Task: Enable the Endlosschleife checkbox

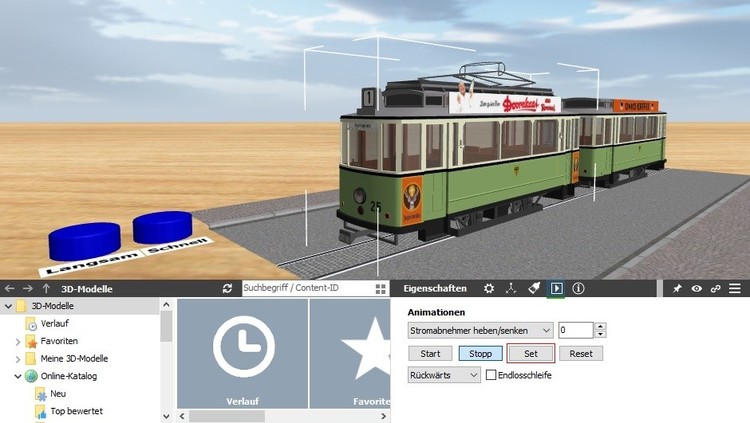Action: 491,375
